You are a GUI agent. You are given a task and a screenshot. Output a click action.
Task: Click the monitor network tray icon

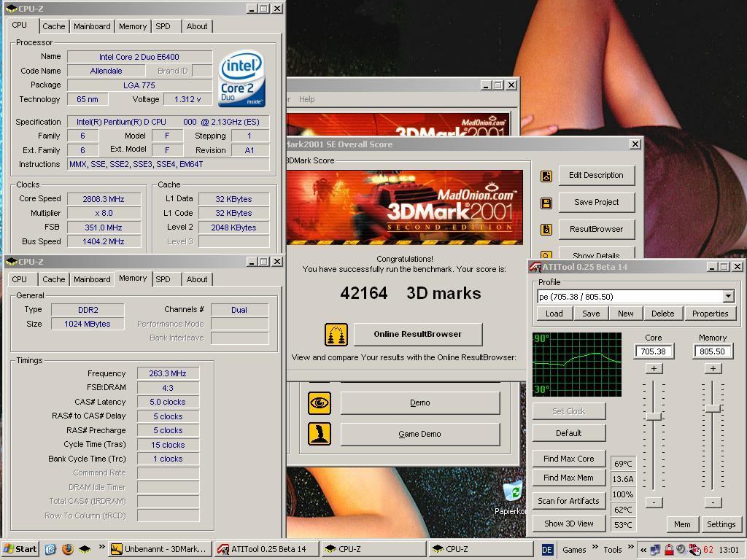point(656,550)
